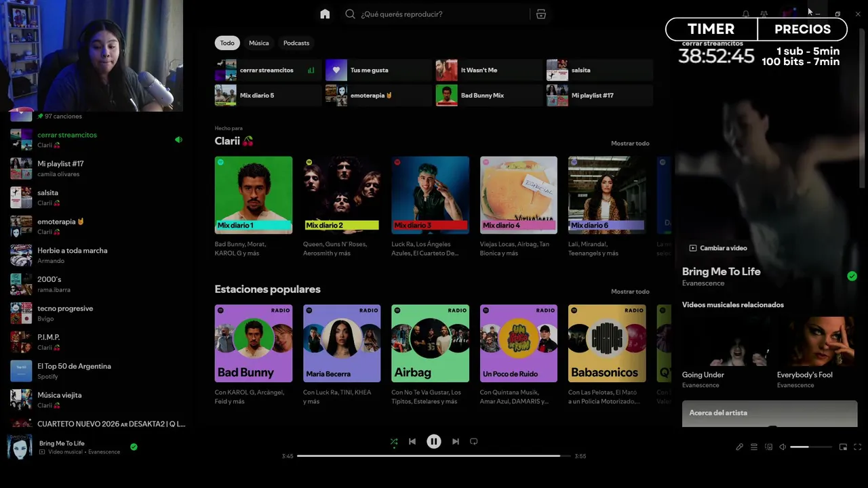Toggle repeat mode

[474, 441]
